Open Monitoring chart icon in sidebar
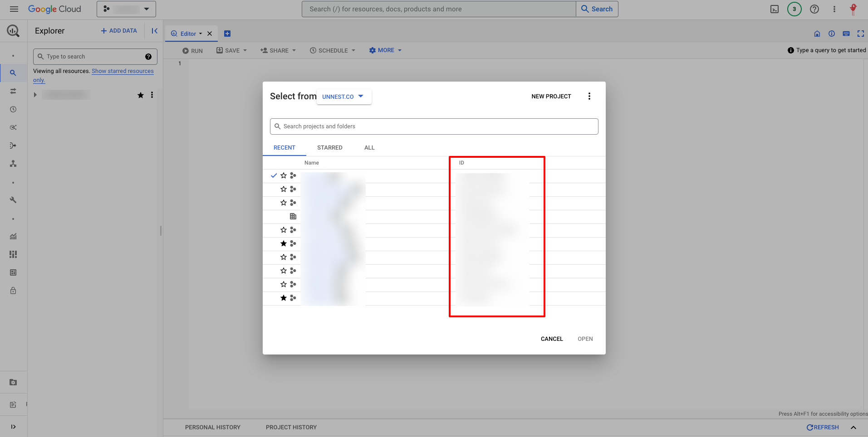868x437 pixels. point(13,236)
